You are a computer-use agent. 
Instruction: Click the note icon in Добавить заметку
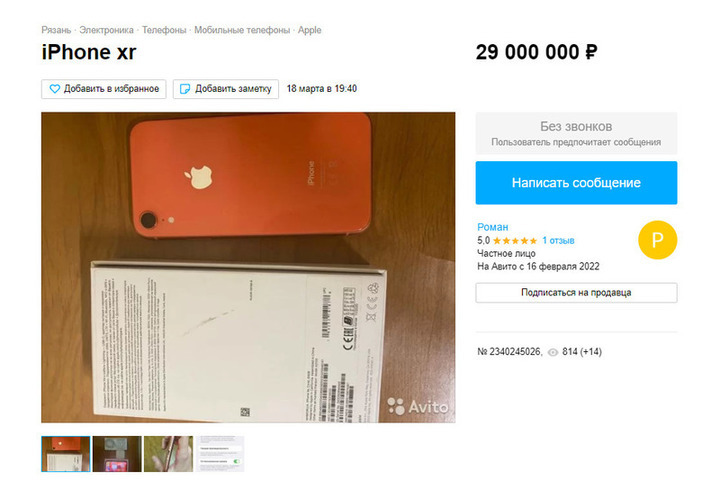185,89
